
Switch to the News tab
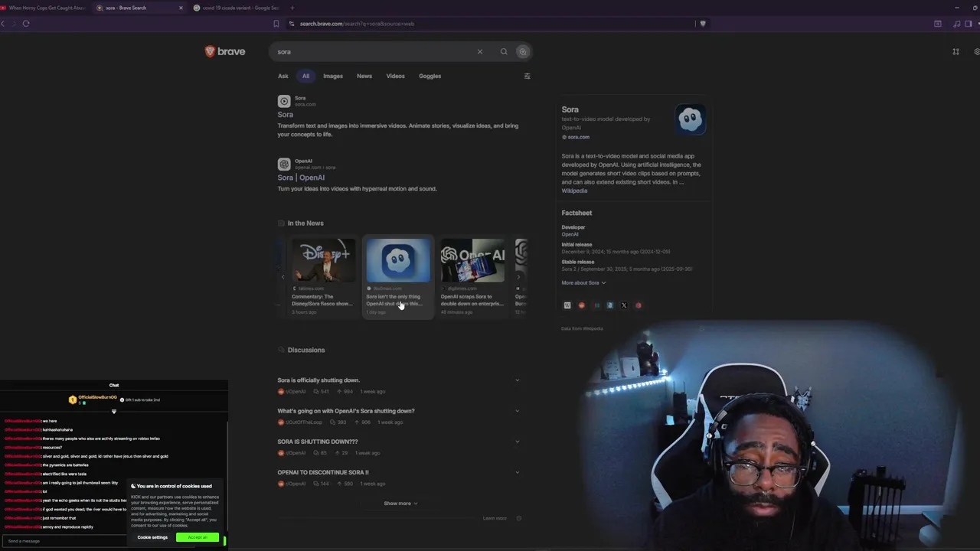click(x=364, y=76)
